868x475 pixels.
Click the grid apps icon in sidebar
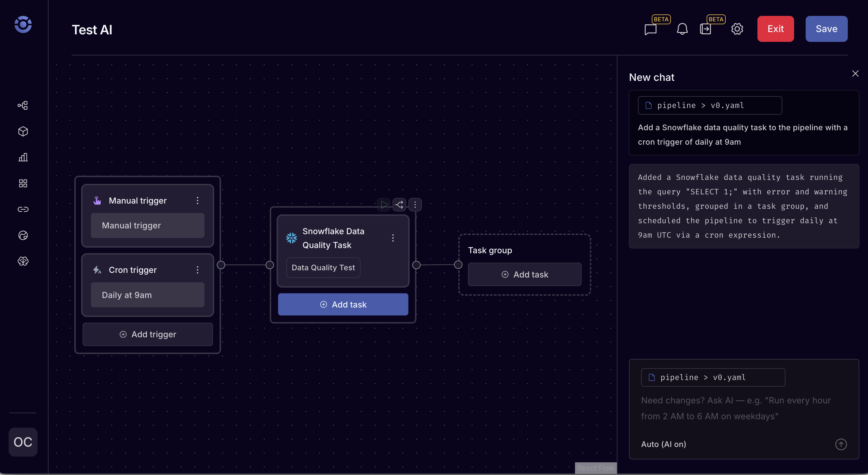pos(23,183)
